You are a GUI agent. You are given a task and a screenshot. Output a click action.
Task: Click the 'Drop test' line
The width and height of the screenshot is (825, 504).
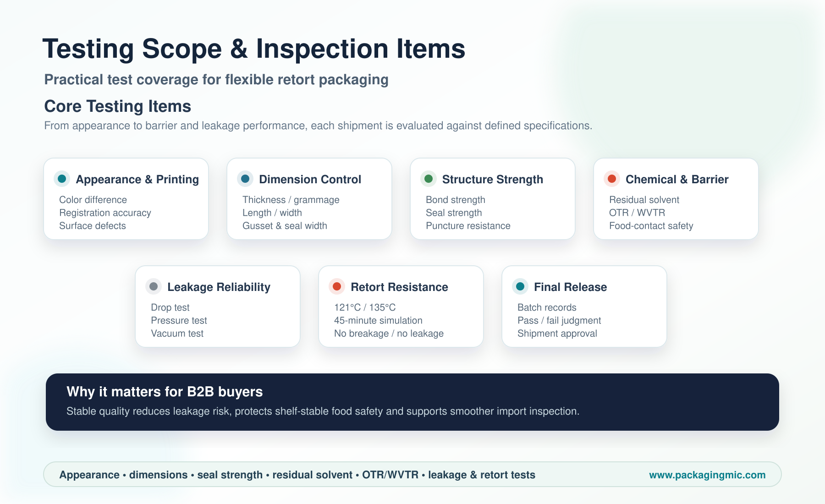(x=170, y=307)
